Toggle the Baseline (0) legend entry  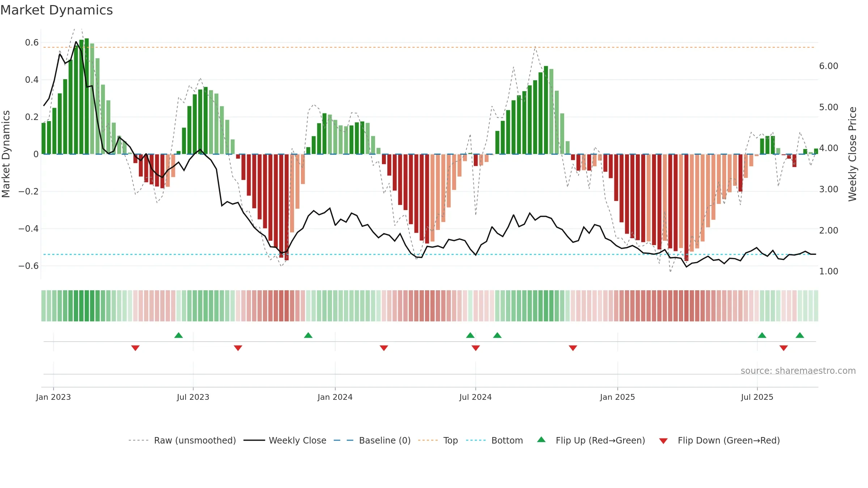(372, 440)
